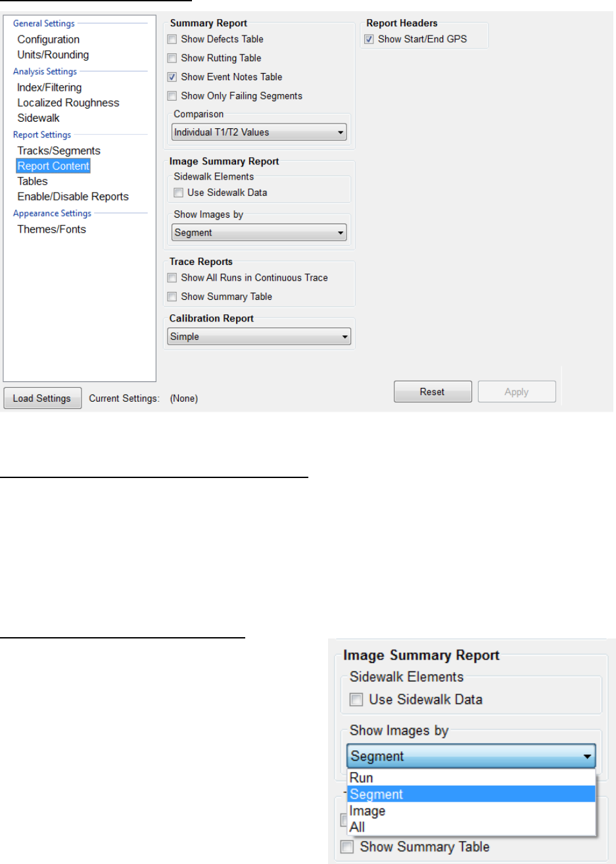Choose Segment from the dropdown list
616x864 pixels.
(x=471, y=794)
